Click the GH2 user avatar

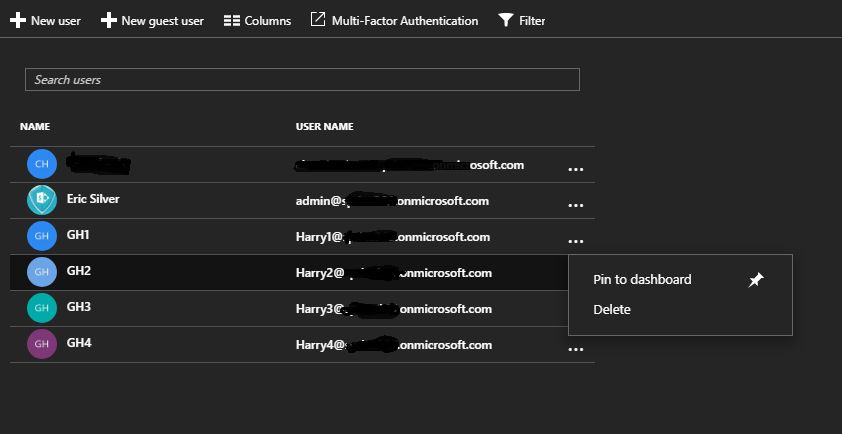point(42,272)
